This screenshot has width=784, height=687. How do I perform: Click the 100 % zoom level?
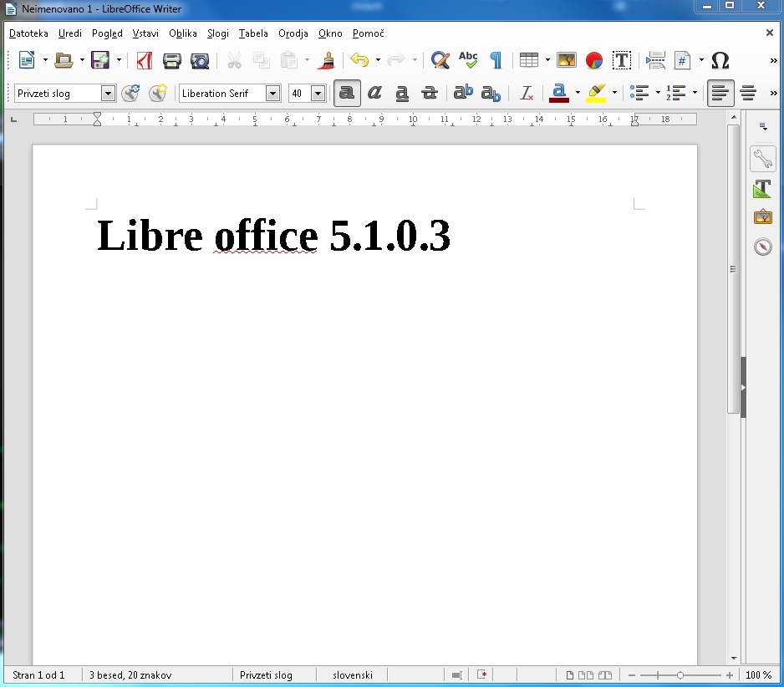758,675
